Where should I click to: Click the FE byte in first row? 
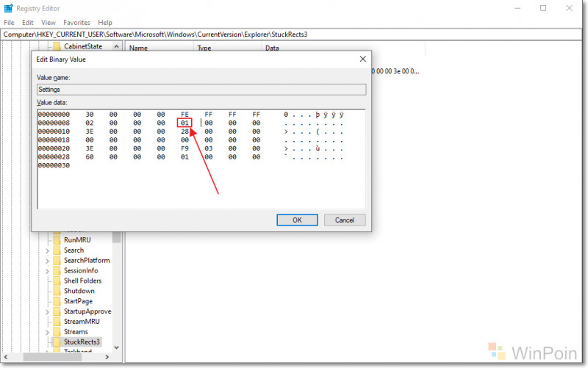(x=184, y=115)
